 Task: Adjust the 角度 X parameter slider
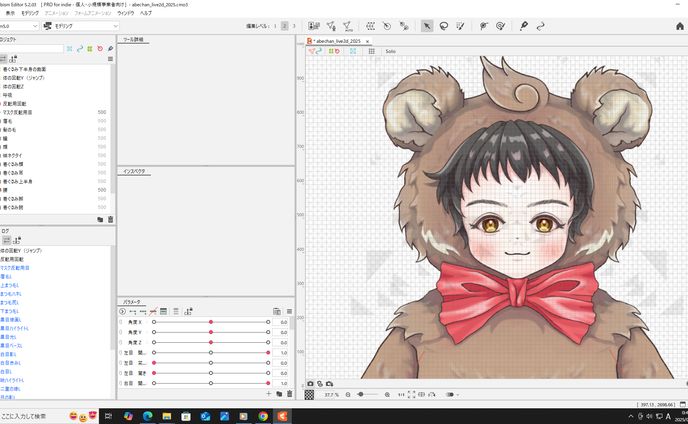[211, 322]
